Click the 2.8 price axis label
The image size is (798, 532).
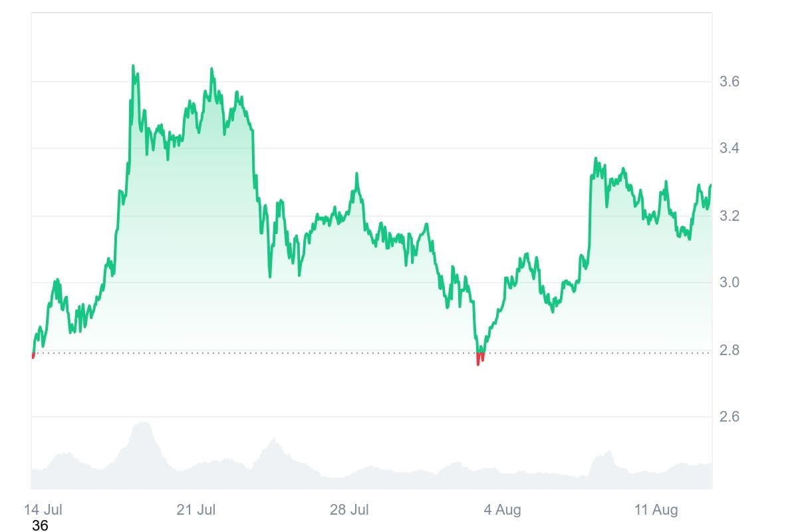(730, 350)
